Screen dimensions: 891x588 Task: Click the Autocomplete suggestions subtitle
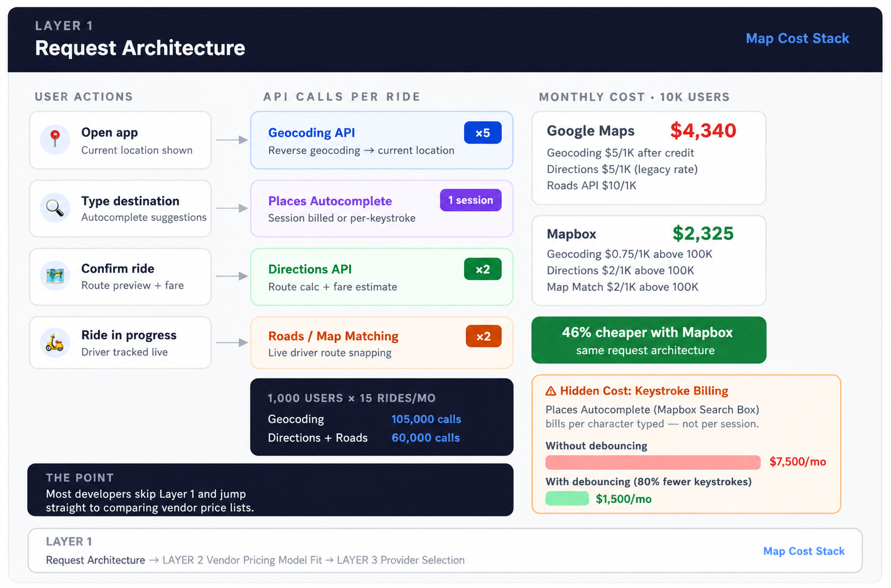pyautogui.click(x=144, y=218)
